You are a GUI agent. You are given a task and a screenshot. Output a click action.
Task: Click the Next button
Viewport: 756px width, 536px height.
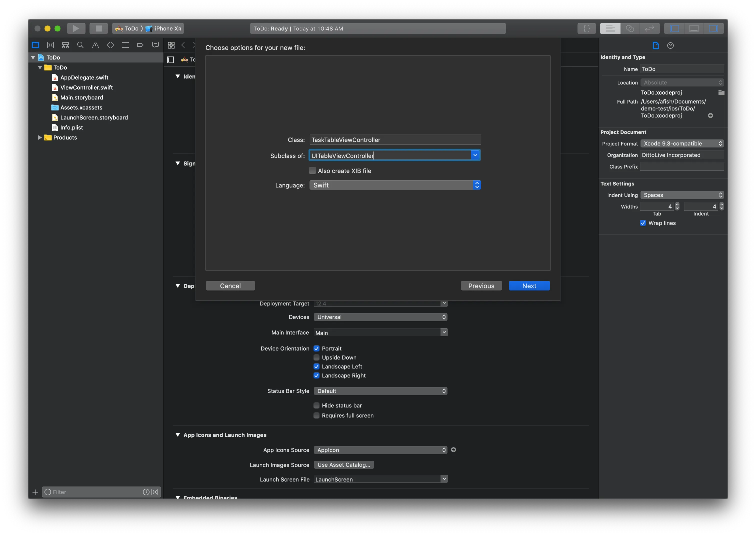[529, 286]
